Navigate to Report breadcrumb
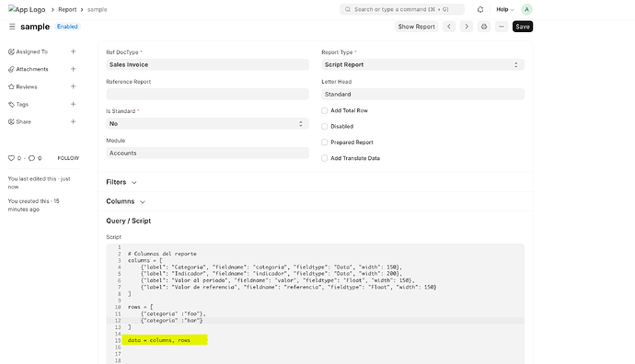The height and width of the screenshot is (364, 635). 67,9
